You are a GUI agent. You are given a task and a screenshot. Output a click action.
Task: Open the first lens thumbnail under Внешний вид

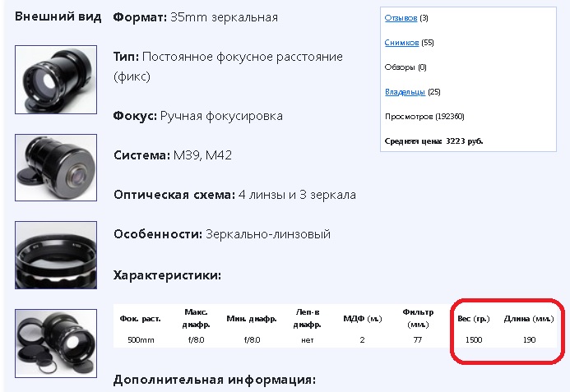click(x=56, y=80)
